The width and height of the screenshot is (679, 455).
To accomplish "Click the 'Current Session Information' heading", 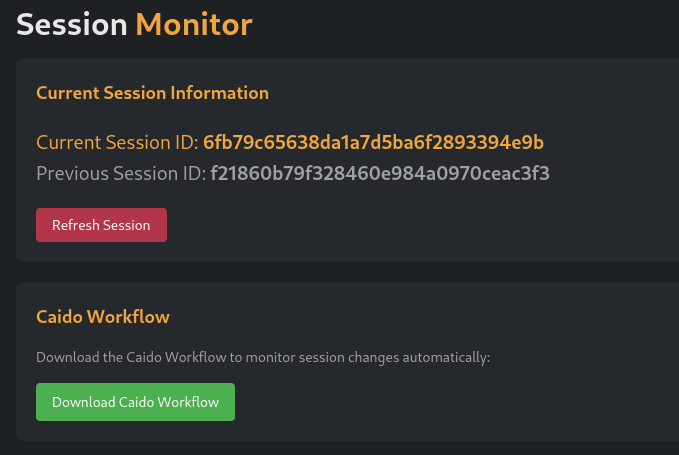I will coord(152,93).
